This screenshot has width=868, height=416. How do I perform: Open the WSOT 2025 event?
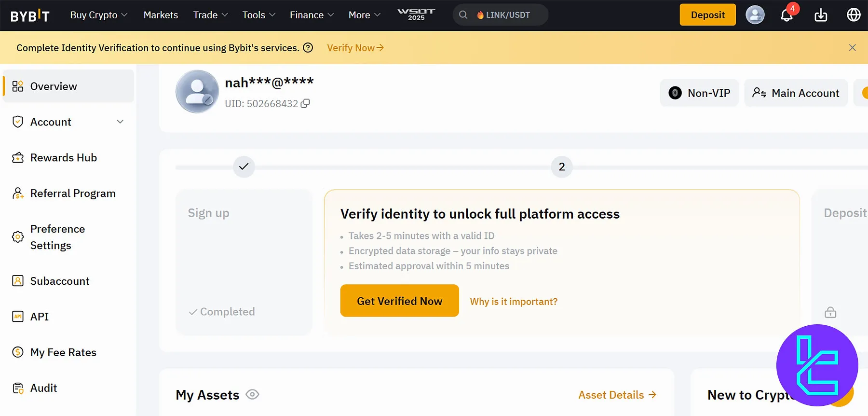[x=416, y=14]
